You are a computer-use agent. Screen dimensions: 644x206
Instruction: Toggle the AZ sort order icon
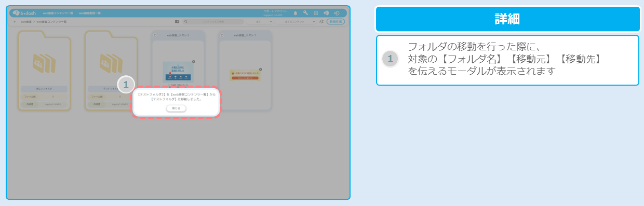tap(321, 22)
